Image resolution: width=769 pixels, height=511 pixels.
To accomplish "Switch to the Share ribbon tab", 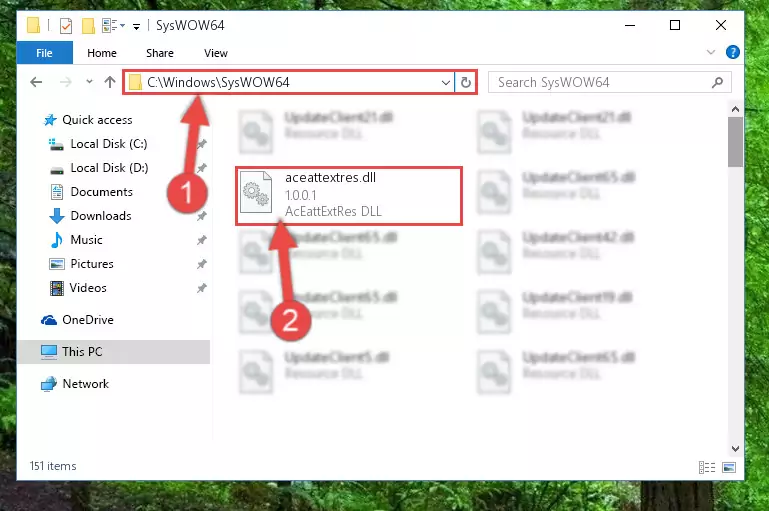I will 160,53.
